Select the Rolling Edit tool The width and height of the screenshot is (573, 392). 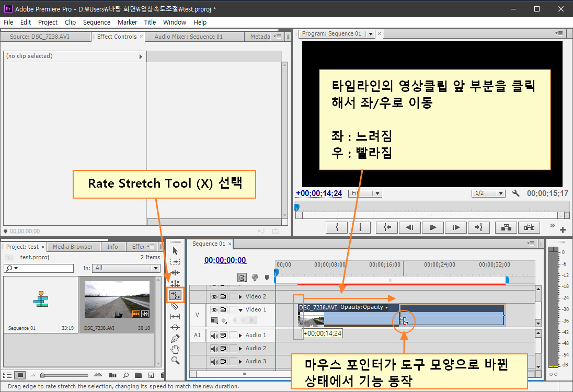click(x=175, y=283)
